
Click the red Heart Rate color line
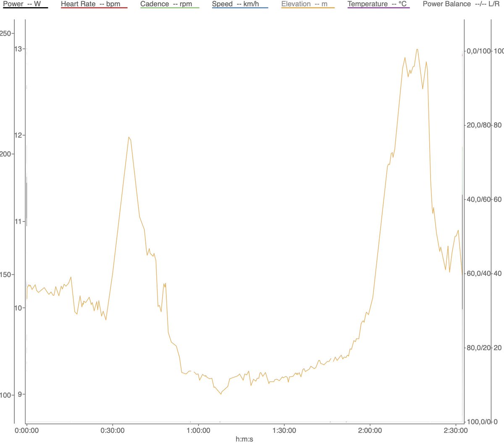click(x=94, y=8)
